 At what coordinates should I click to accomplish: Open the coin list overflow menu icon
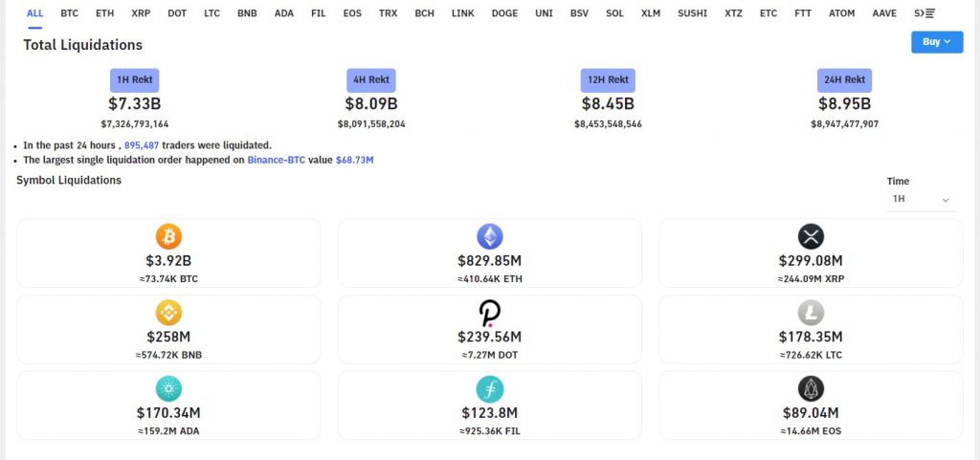pyautogui.click(x=930, y=13)
